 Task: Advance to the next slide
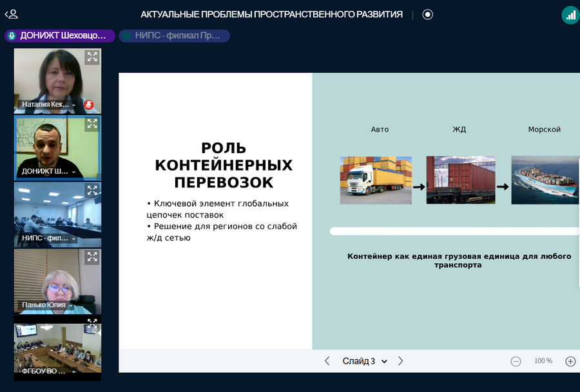[x=401, y=361]
